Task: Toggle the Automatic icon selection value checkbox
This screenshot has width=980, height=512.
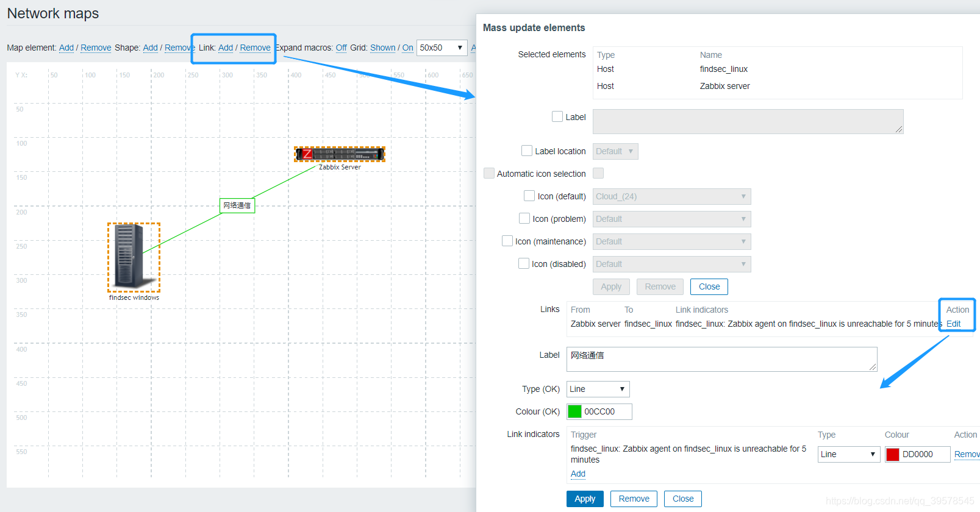Action: tap(598, 173)
